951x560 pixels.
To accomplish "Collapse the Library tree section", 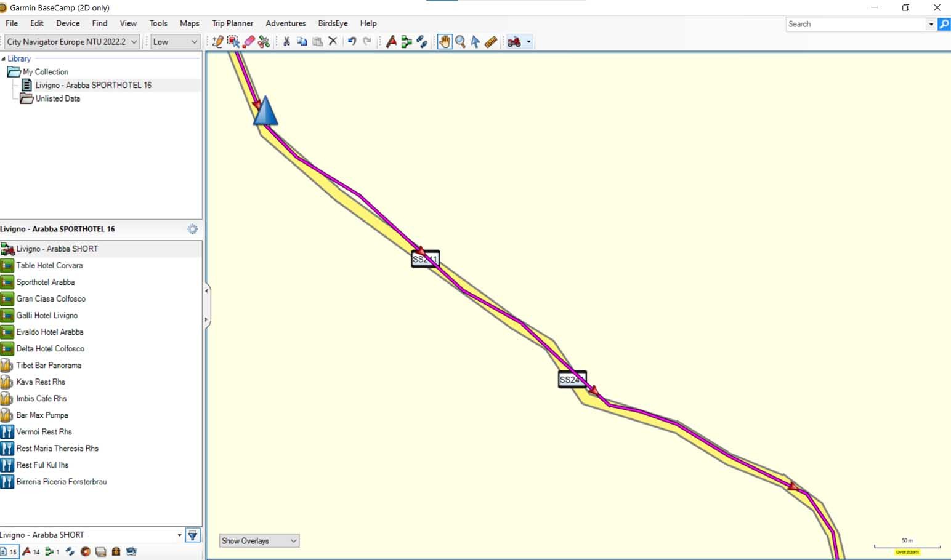I will pyautogui.click(x=4, y=59).
